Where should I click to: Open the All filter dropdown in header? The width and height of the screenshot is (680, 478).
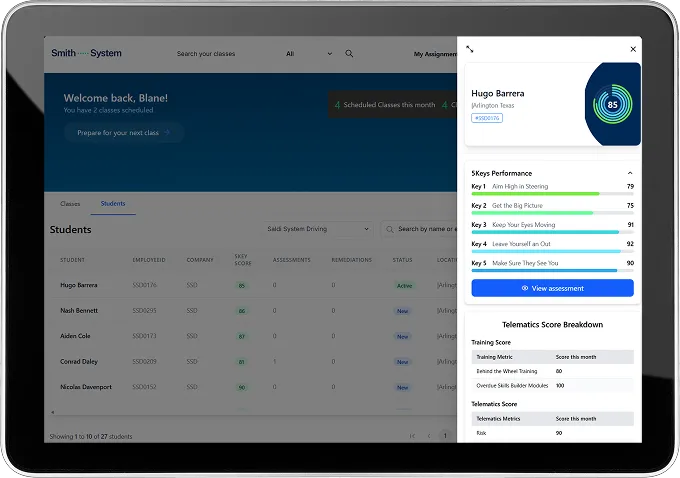(x=308, y=54)
